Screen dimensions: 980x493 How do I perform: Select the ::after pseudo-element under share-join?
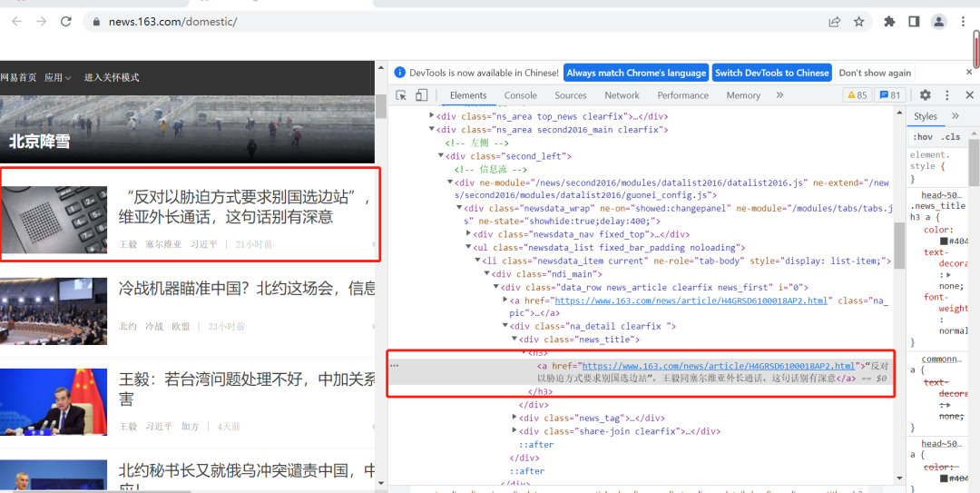(536, 445)
